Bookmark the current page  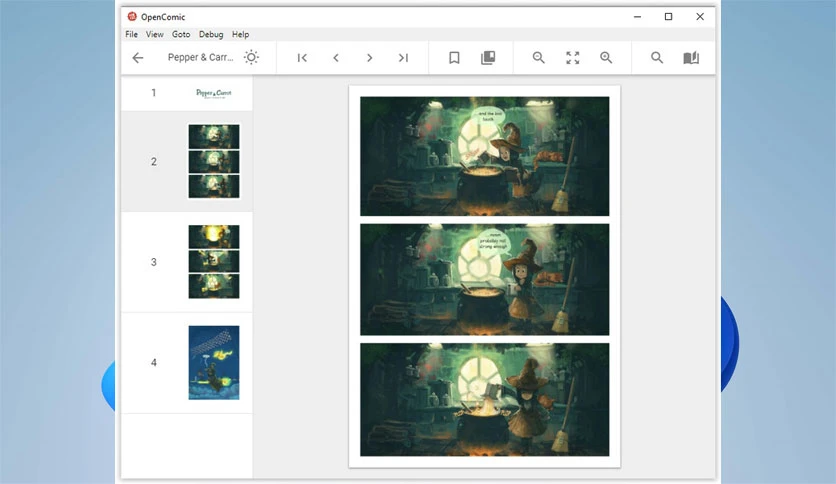[454, 58]
